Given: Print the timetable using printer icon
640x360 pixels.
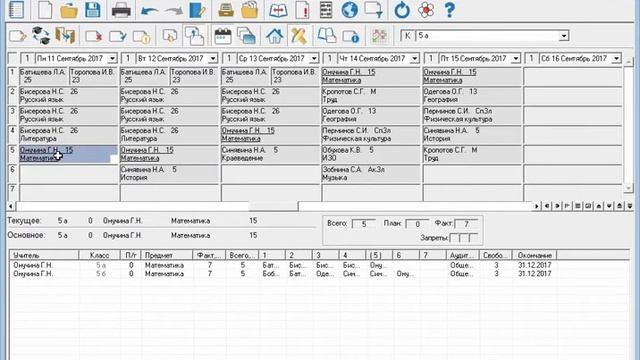Looking at the screenshot, I should (x=121, y=10).
